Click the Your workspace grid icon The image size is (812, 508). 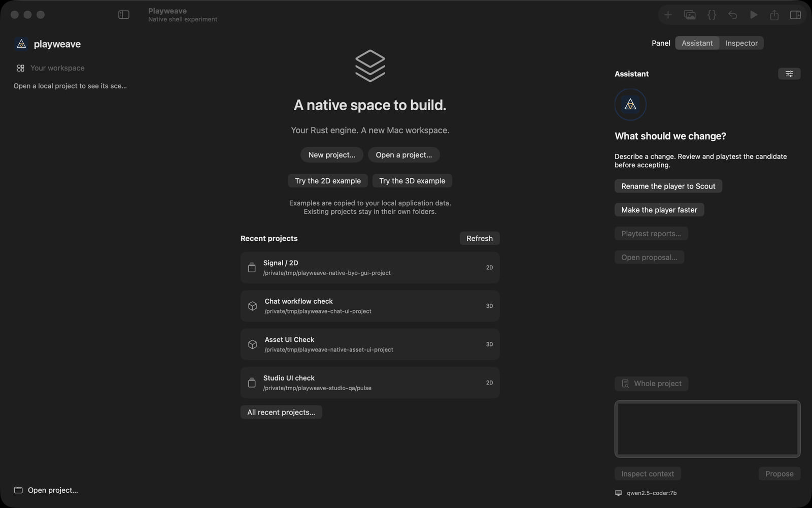[21, 68]
